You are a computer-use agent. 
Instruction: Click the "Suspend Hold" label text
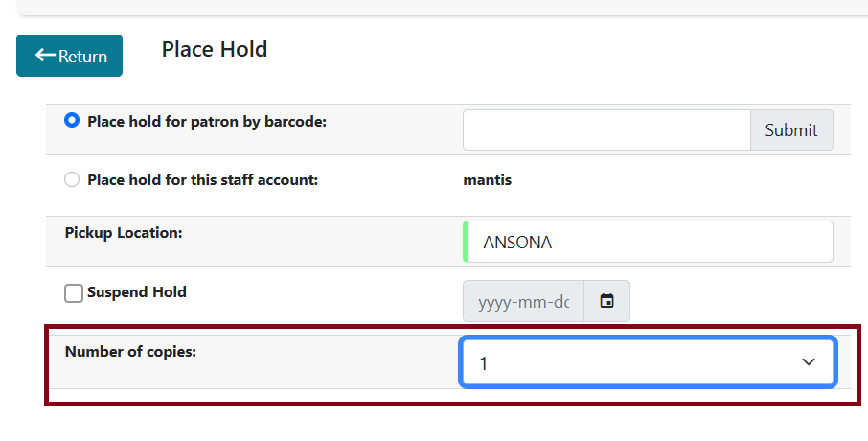pos(136,292)
